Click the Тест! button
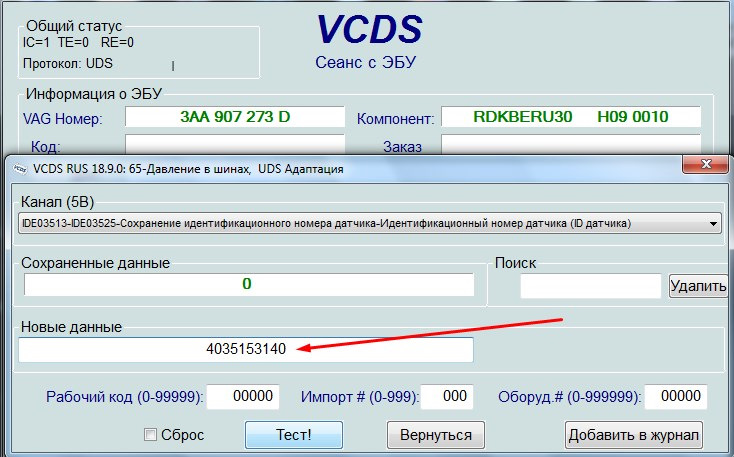734x457 pixels. (x=294, y=435)
